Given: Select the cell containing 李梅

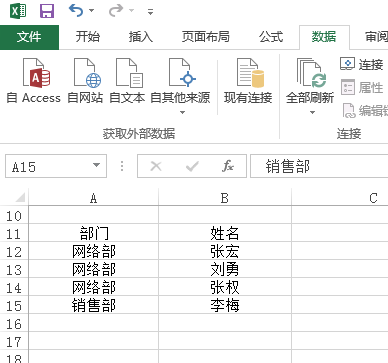Looking at the screenshot, I should 225,305.
